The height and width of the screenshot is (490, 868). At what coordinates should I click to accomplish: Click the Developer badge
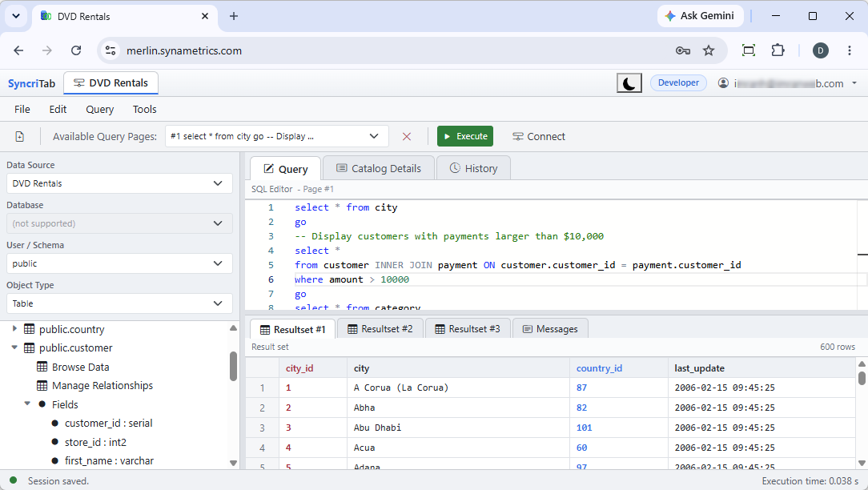tap(678, 83)
